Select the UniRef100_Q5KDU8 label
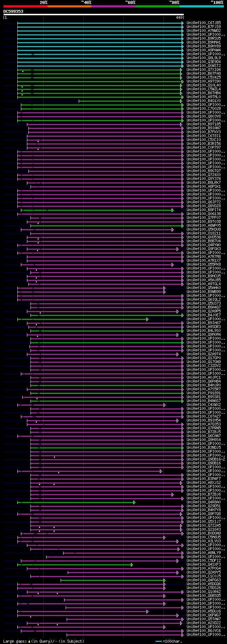Screen dimensions: 227x644 204,229
